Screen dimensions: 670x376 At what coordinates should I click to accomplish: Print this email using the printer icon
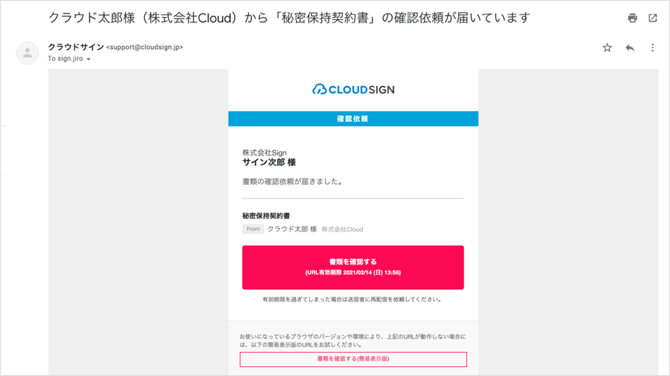tap(632, 18)
